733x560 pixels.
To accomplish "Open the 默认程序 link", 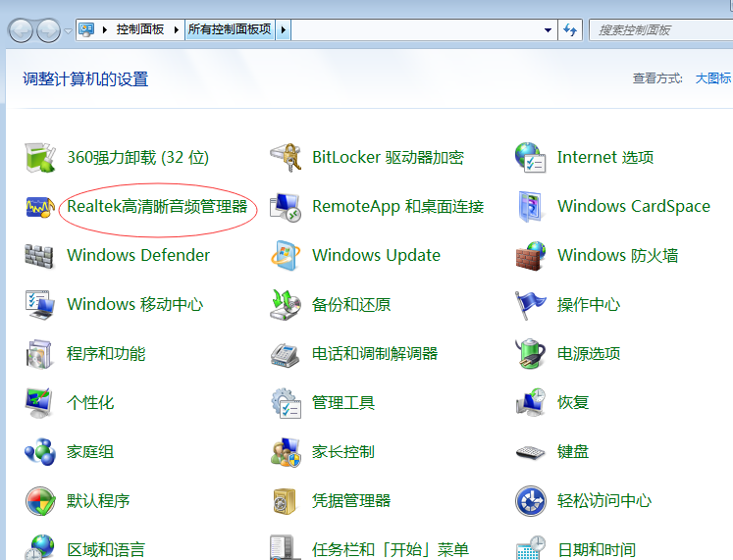I will [98, 501].
